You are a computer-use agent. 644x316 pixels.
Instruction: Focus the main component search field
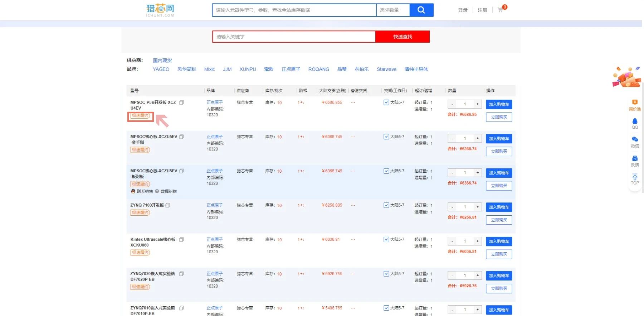pyautogui.click(x=294, y=10)
